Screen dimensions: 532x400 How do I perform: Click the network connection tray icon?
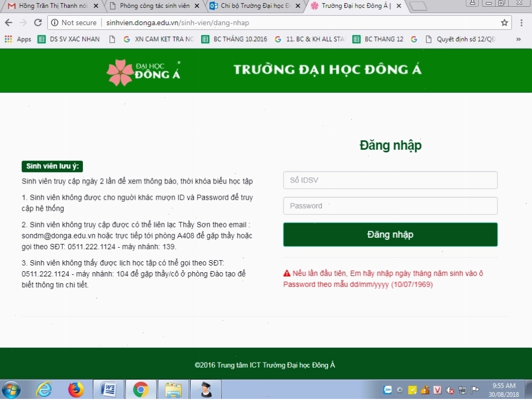pos(463,390)
